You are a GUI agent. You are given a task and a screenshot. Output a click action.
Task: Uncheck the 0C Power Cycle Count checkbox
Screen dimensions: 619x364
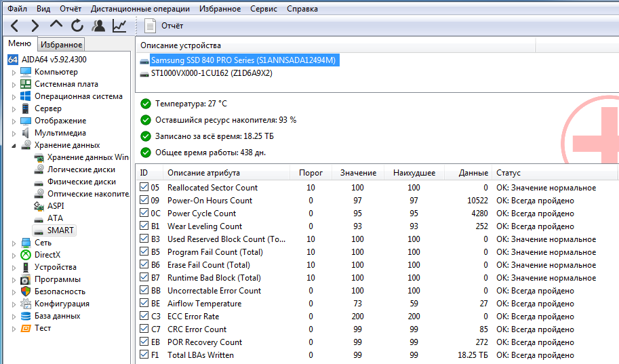click(x=144, y=213)
